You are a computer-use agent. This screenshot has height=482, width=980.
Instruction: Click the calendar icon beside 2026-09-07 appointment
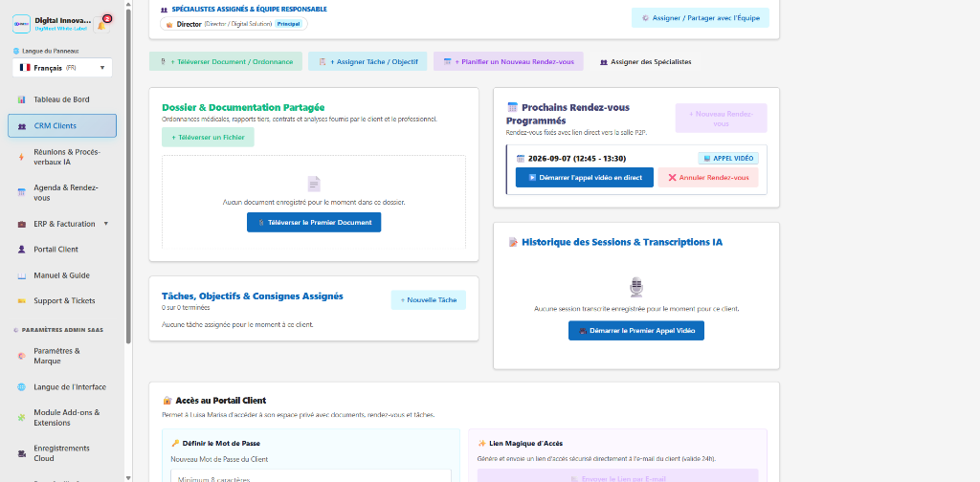(x=521, y=159)
